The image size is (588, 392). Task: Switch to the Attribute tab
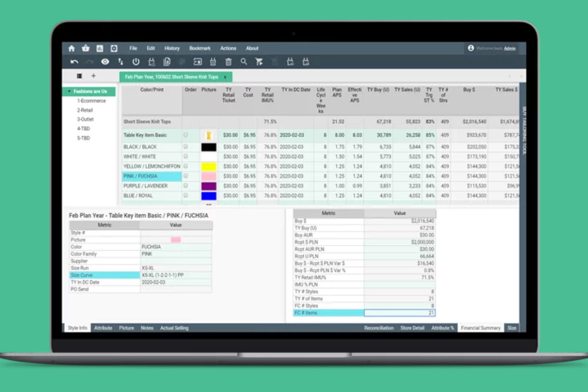[103, 328]
